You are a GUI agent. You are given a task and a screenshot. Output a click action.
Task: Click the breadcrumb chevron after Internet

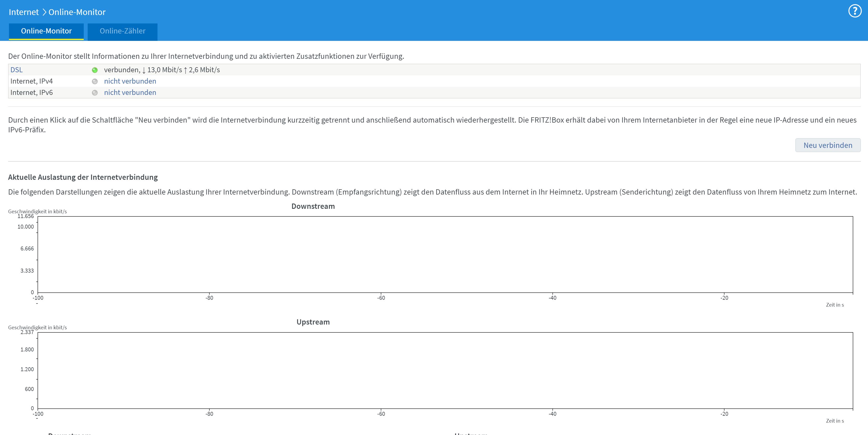pyautogui.click(x=44, y=12)
